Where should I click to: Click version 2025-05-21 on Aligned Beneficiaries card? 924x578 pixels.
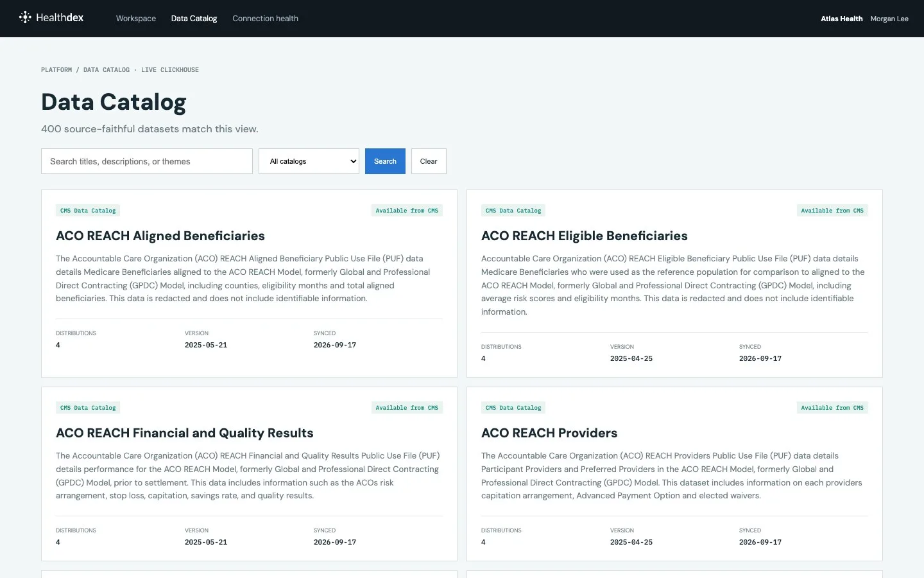(x=206, y=345)
